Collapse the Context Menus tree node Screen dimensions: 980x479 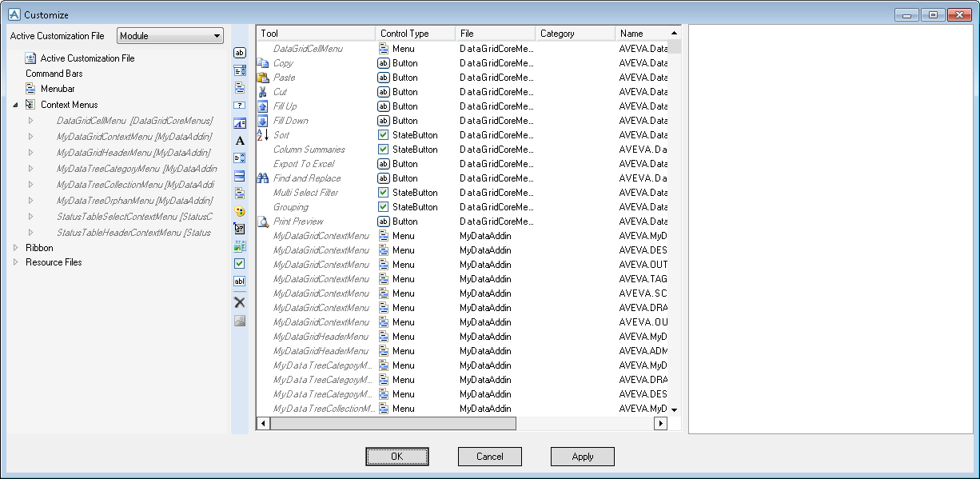point(15,105)
